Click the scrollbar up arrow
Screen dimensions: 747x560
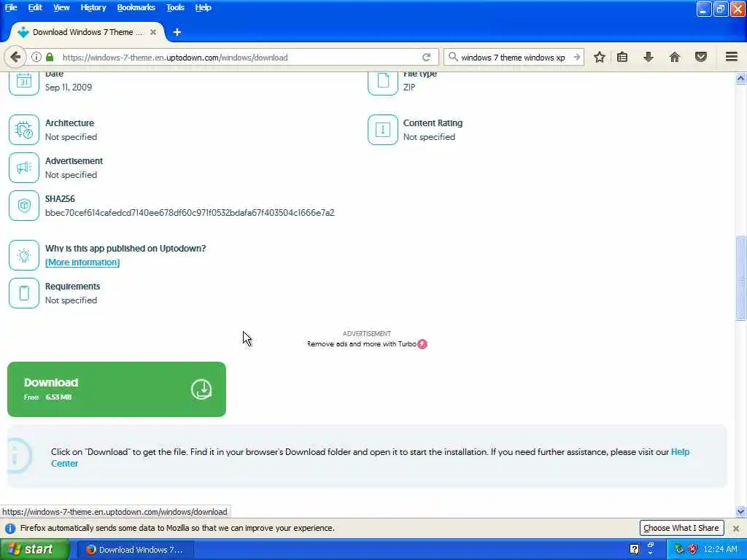(x=740, y=79)
